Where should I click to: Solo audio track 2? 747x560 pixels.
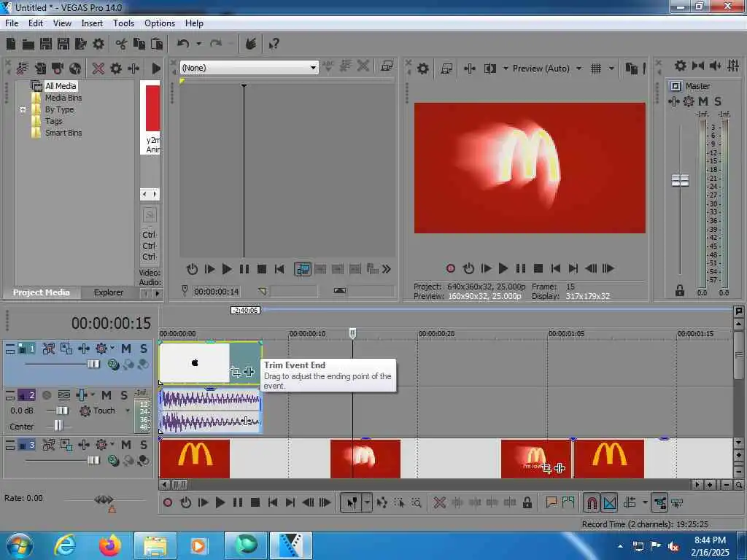pyautogui.click(x=124, y=395)
